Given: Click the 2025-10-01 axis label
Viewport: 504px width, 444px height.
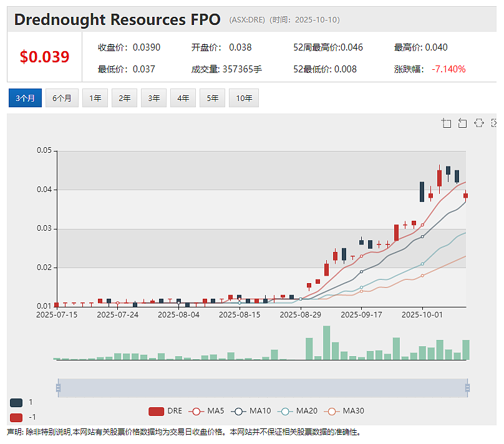Looking at the screenshot, I should pyautogui.click(x=422, y=315).
